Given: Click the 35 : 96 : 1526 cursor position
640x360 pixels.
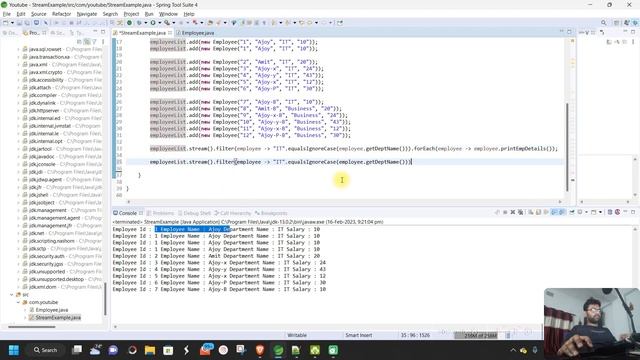Looking at the screenshot, I should coord(415,335).
